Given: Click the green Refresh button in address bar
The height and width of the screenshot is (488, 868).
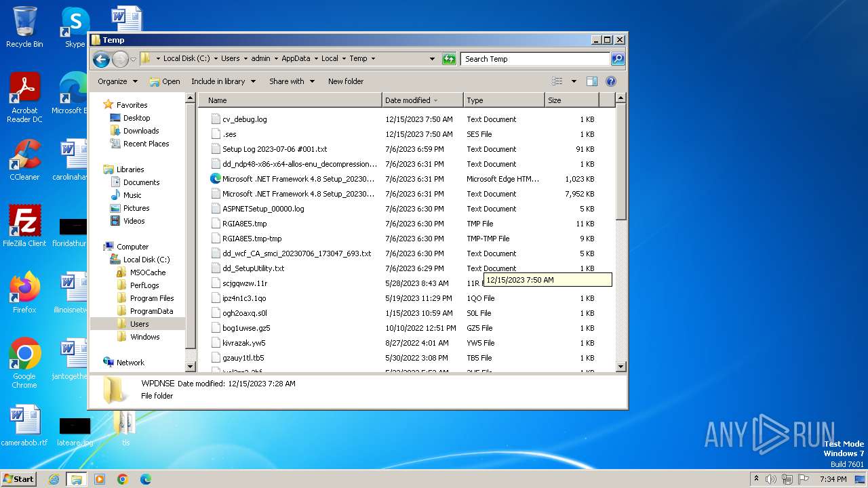Looking at the screenshot, I should click(449, 59).
